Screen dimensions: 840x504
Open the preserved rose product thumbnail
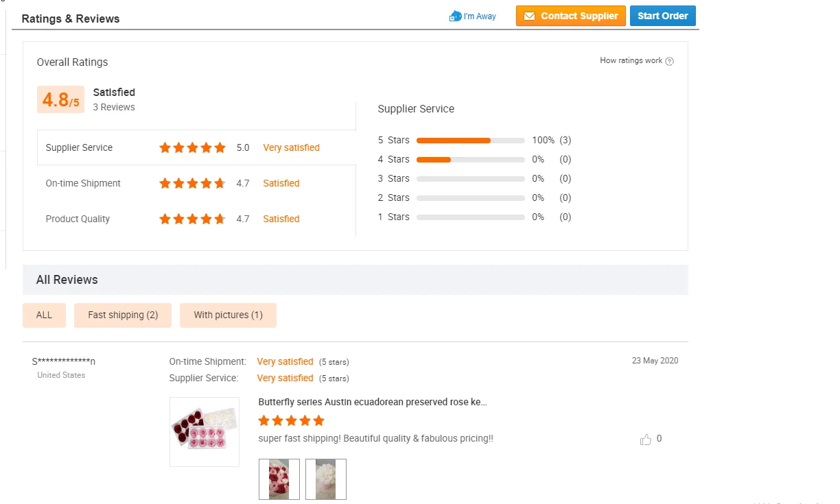[x=205, y=432]
